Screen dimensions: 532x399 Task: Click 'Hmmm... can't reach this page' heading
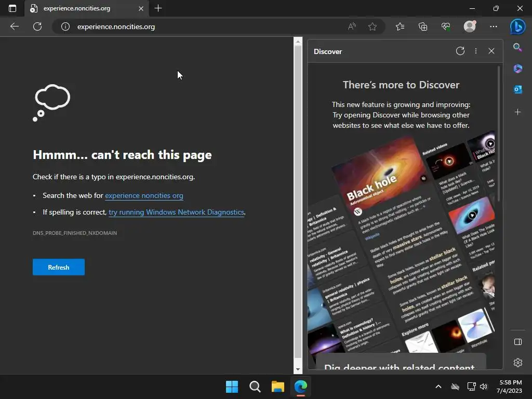click(122, 155)
